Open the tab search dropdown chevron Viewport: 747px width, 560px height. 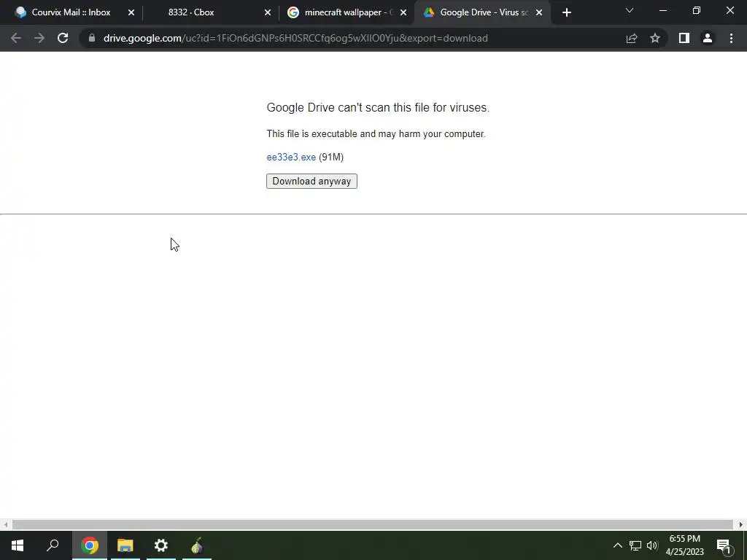(630, 10)
